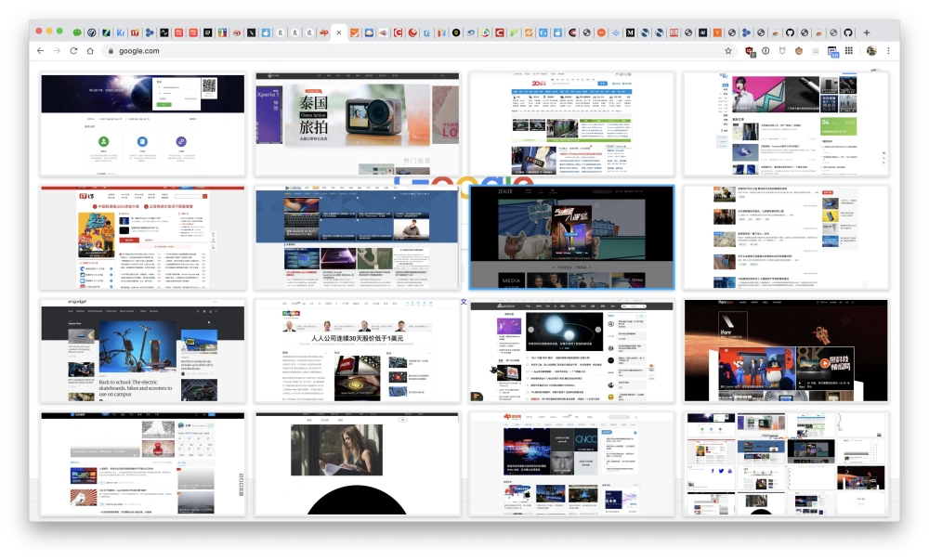Viewport: 929px width, 560px height.
Task: Go back to the previous page
Action: [x=40, y=51]
